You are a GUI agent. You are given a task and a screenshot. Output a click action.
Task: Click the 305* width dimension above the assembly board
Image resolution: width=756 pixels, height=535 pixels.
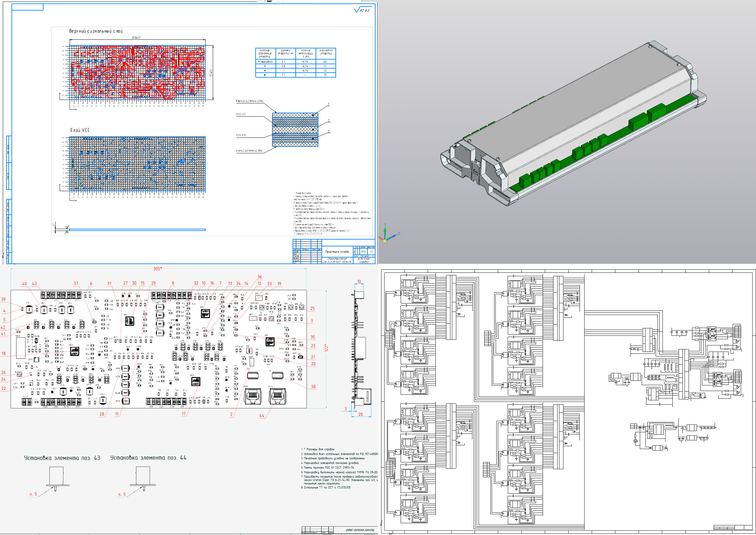point(157,269)
